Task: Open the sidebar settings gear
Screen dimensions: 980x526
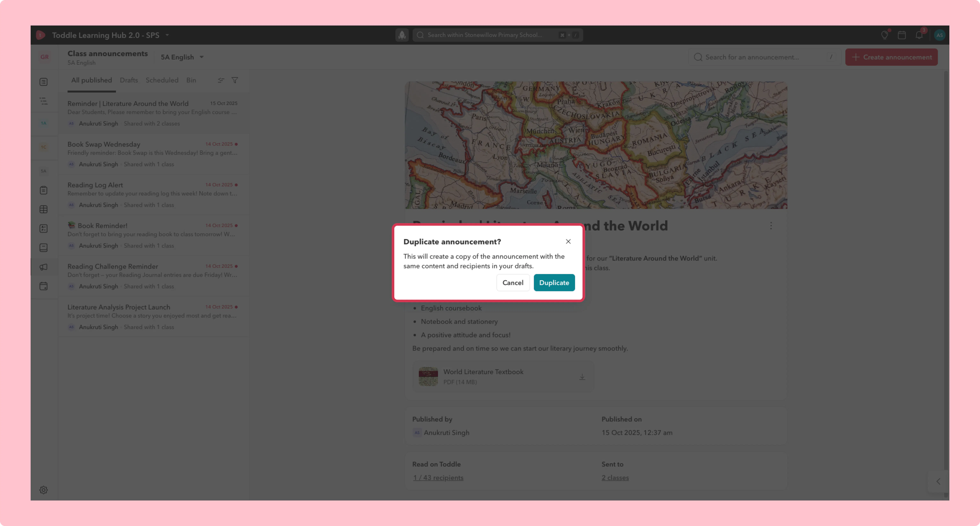Action: coord(44,490)
